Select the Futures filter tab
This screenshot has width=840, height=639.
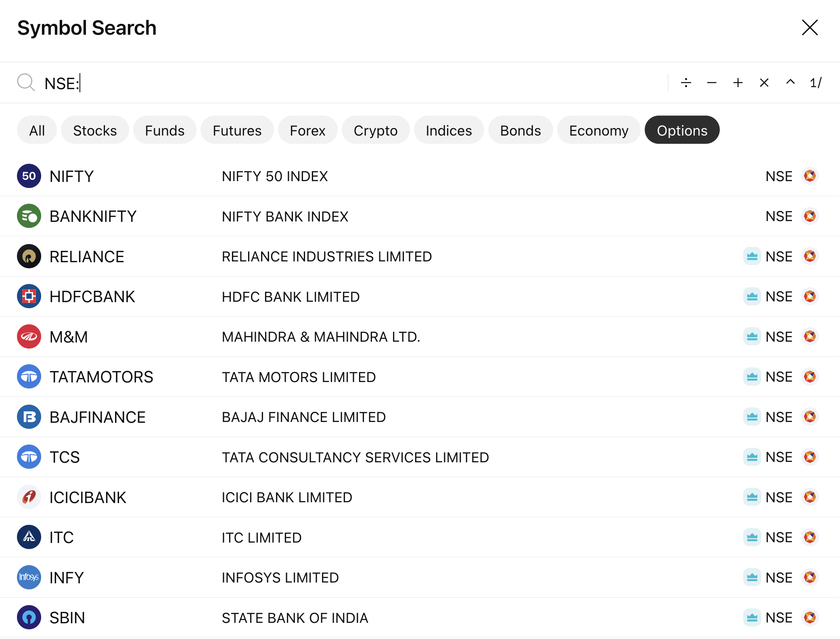(x=237, y=130)
